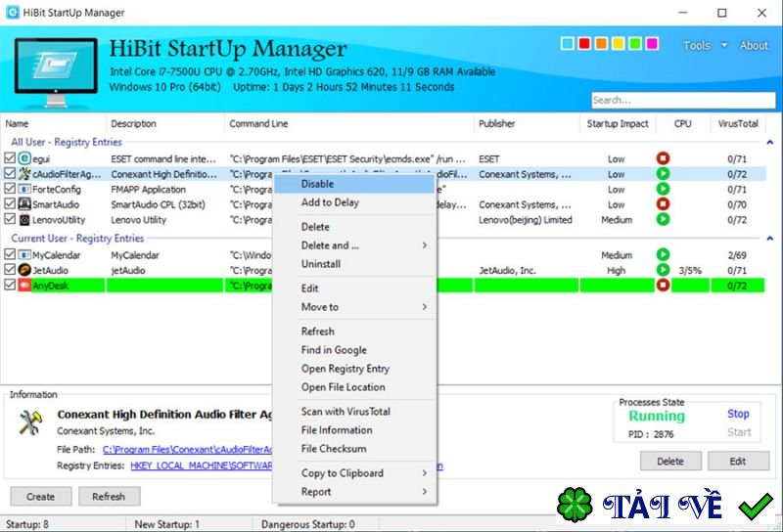The height and width of the screenshot is (532, 783).
Task: Select Add to Delay menu item
Action: click(x=354, y=202)
